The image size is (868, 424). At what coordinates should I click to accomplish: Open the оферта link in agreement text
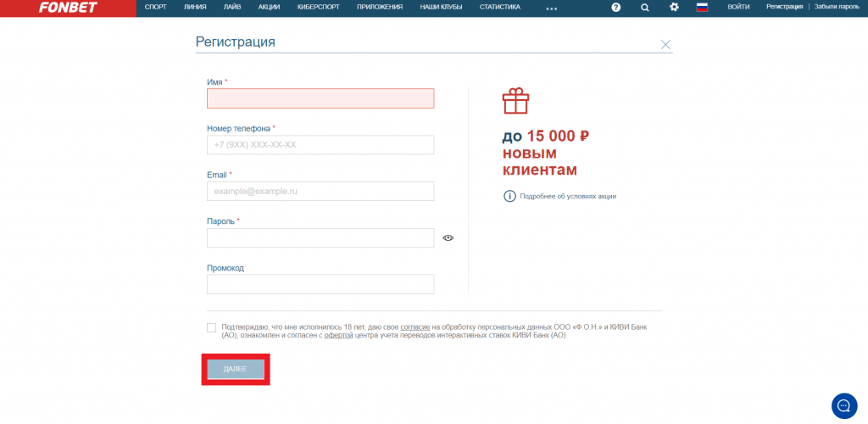338,336
